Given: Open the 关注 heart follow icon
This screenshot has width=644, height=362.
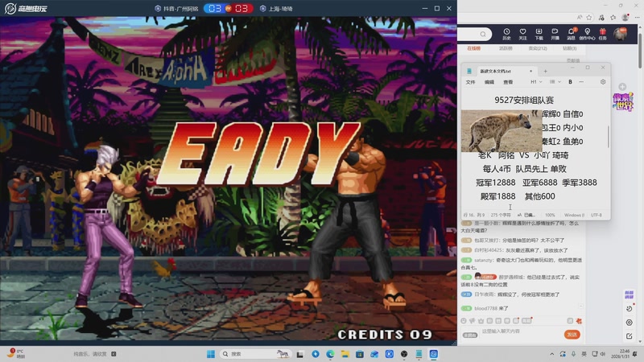Looking at the screenshot, I should pos(522,34).
